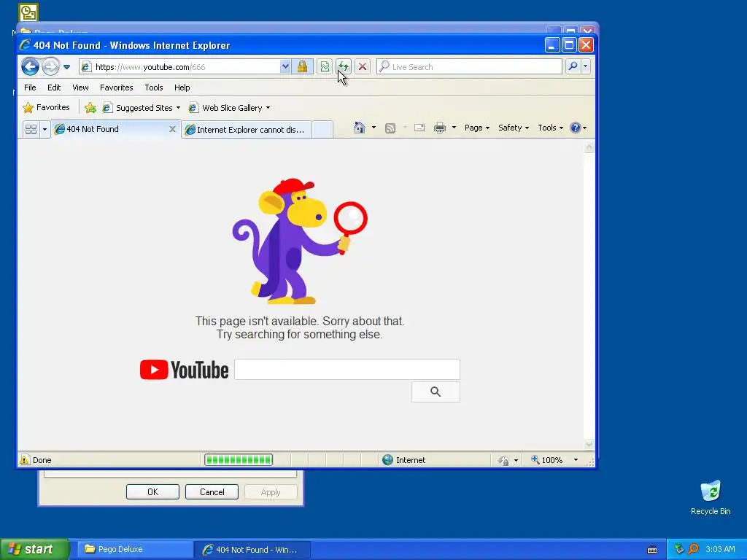Viewport: 747px width, 560px height.
Task: Click the vertical scrollbar up arrow
Action: tap(589, 147)
